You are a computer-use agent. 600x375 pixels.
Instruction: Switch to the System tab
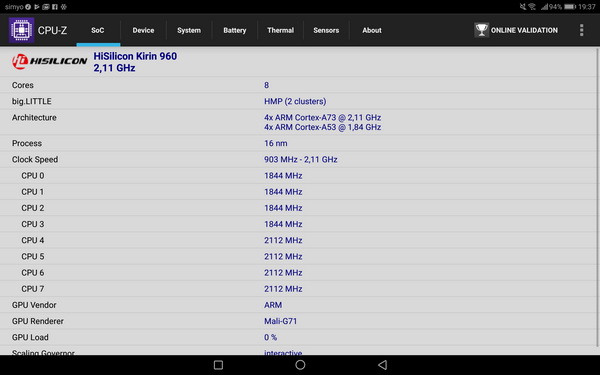coord(189,30)
